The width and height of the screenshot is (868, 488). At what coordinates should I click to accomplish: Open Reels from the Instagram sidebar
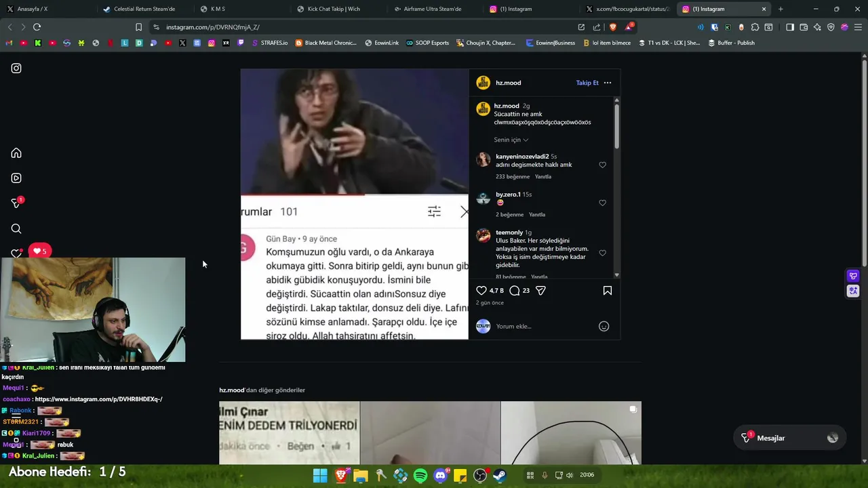[16, 178]
